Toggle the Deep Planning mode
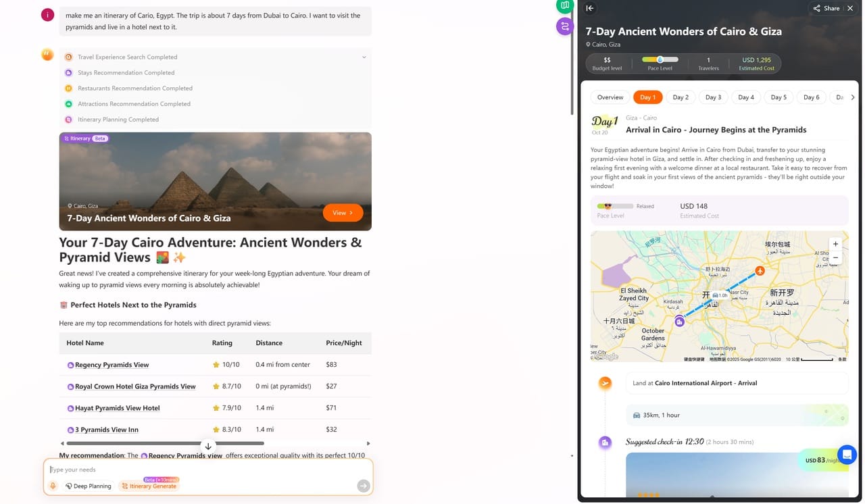Screen dimensions: 865x504 (89, 486)
